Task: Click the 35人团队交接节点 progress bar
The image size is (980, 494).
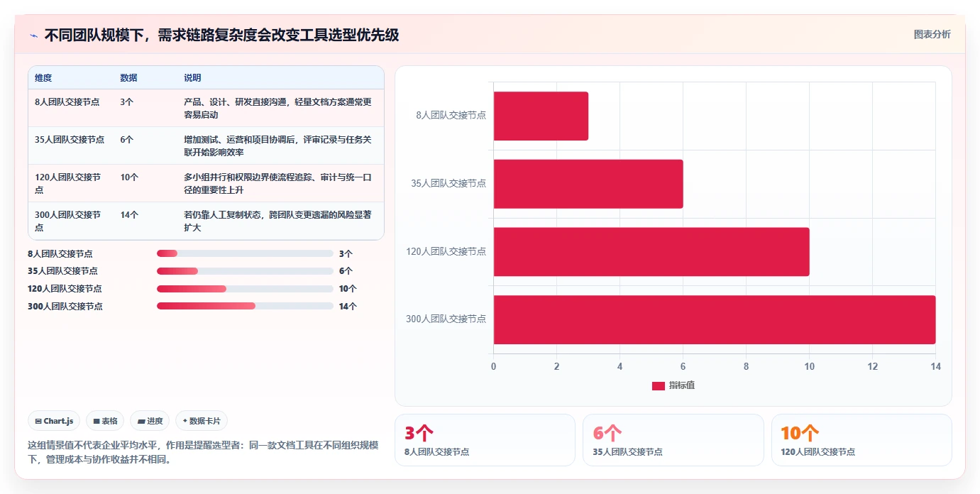Action: pos(245,271)
